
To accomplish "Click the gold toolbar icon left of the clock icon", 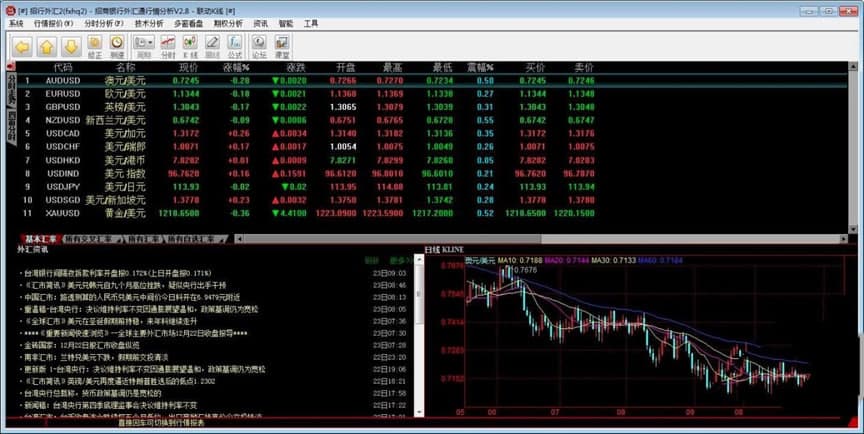I will [x=95, y=47].
